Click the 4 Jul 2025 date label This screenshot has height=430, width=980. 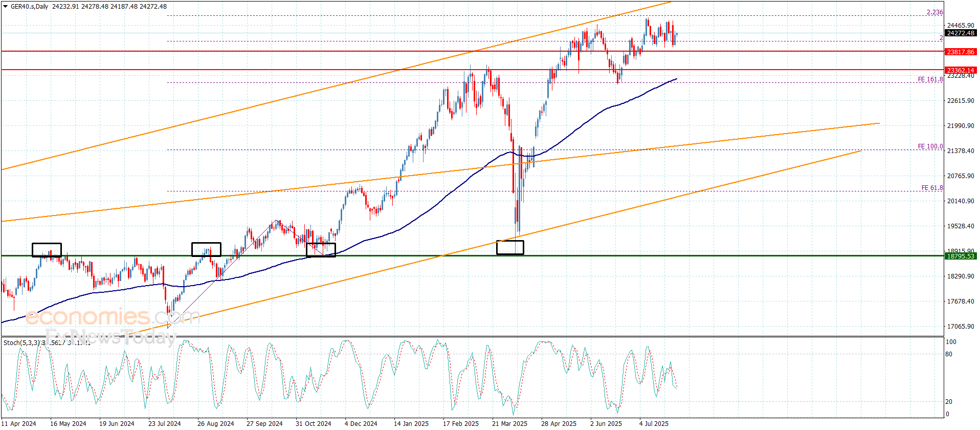pyautogui.click(x=654, y=423)
